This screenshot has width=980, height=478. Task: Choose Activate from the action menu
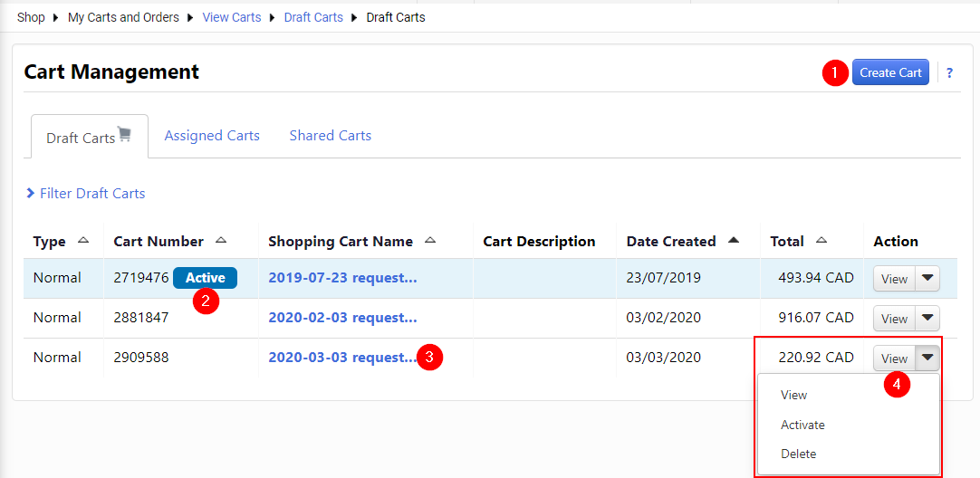coord(802,425)
